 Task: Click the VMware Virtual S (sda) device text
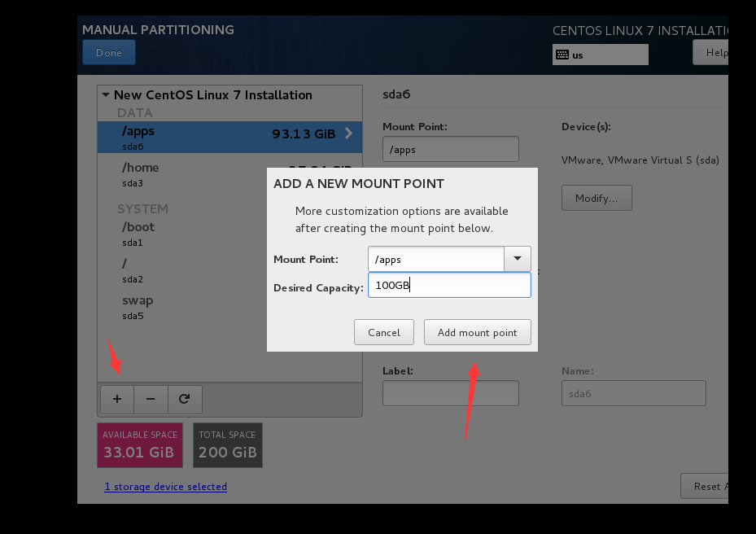(x=640, y=160)
